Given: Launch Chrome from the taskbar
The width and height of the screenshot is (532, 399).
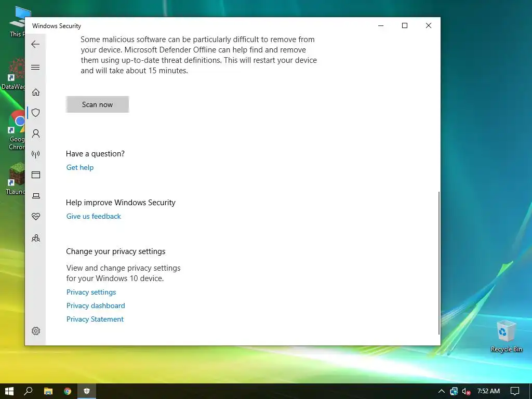Looking at the screenshot, I should (x=68, y=391).
